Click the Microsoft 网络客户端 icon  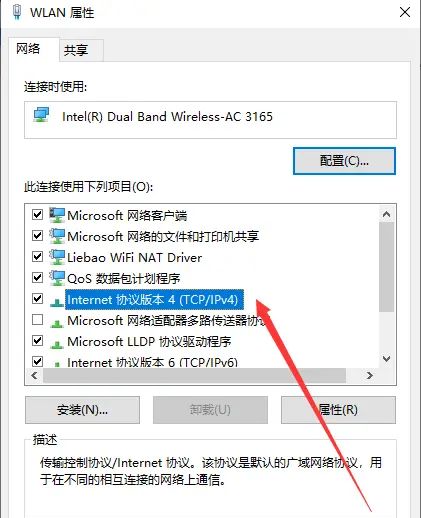click(x=57, y=215)
